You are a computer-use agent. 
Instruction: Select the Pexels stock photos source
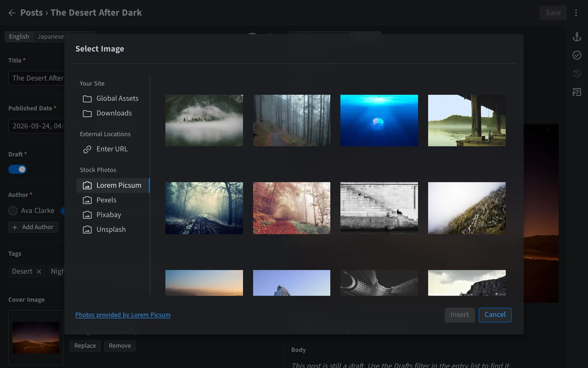pyautogui.click(x=112, y=200)
